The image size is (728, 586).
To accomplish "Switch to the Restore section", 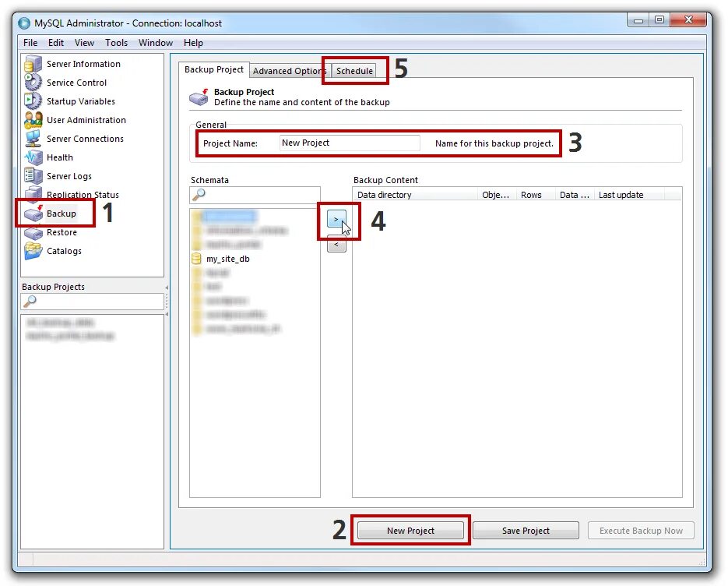I will coord(65,232).
